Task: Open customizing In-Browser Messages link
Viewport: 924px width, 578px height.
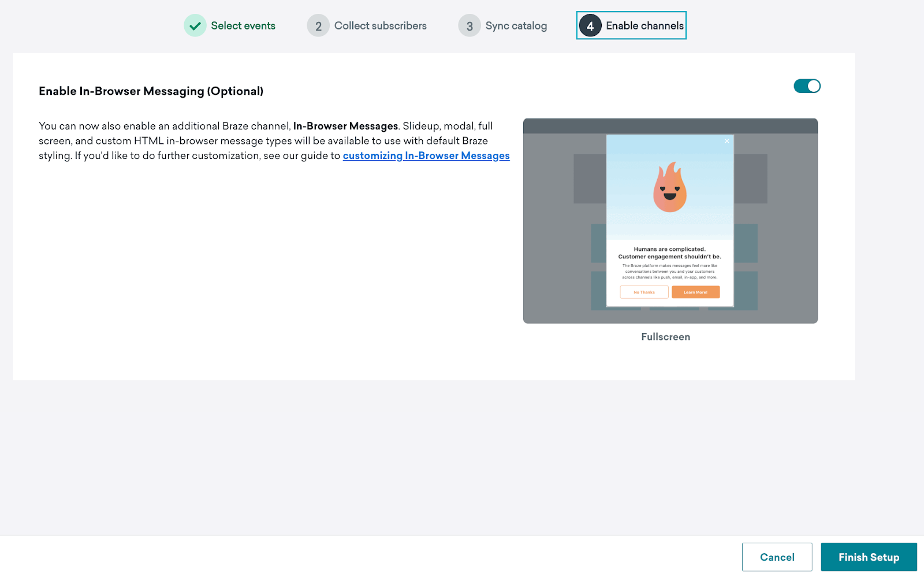Action: click(x=426, y=155)
